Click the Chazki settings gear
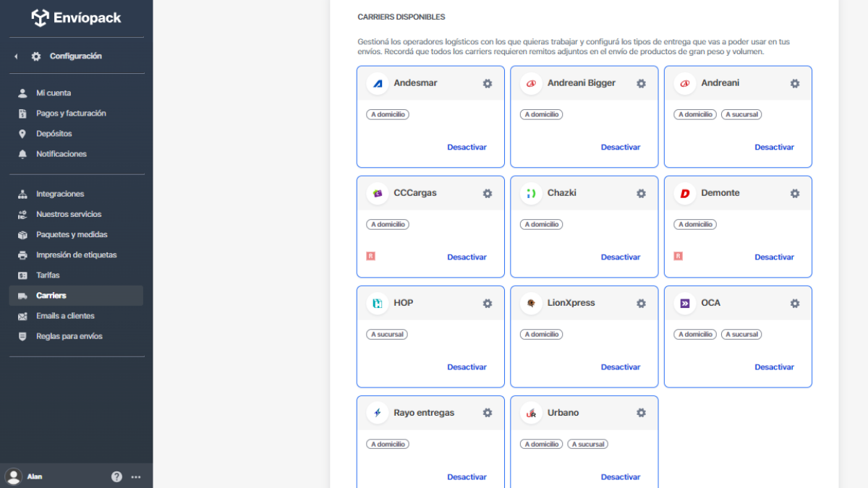868x488 pixels. [x=641, y=193]
